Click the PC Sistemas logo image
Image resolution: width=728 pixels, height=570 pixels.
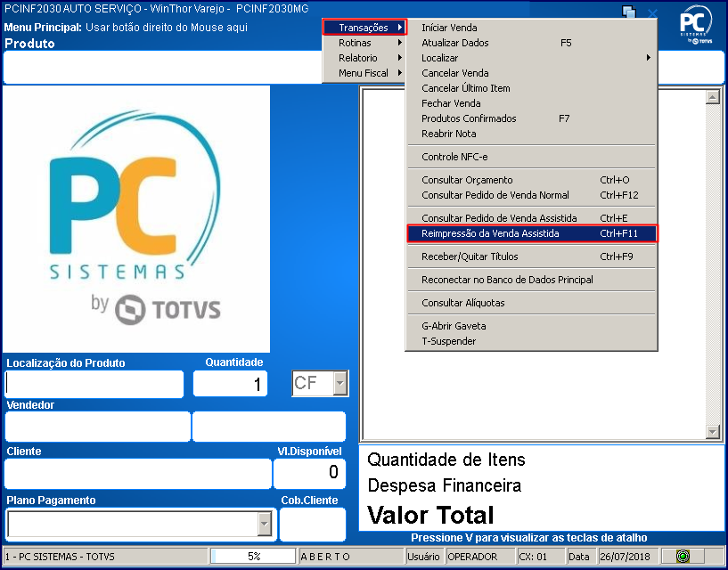136,218
